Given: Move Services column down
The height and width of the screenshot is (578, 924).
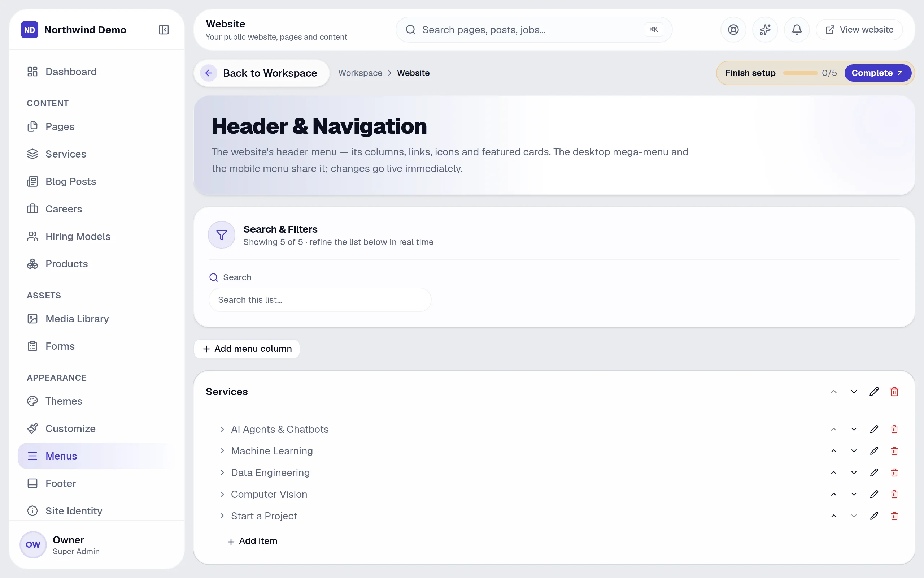Looking at the screenshot, I should (854, 392).
